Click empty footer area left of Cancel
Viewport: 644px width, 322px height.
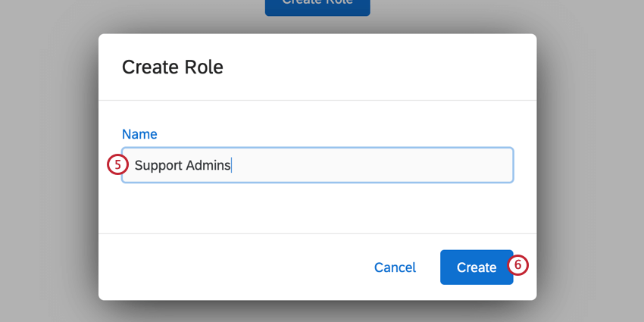tap(227, 267)
